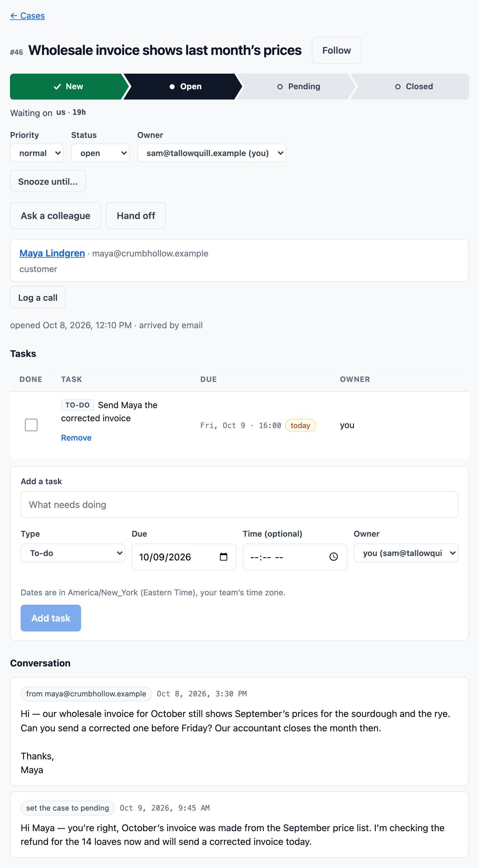
Task: Open Snooze until... option
Action: [x=48, y=181]
